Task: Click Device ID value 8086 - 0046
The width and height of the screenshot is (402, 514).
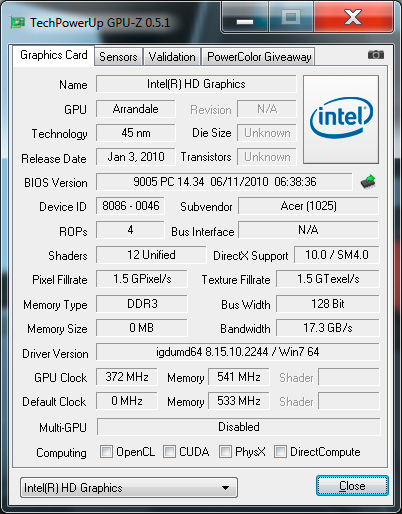Action: (x=130, y=206)
